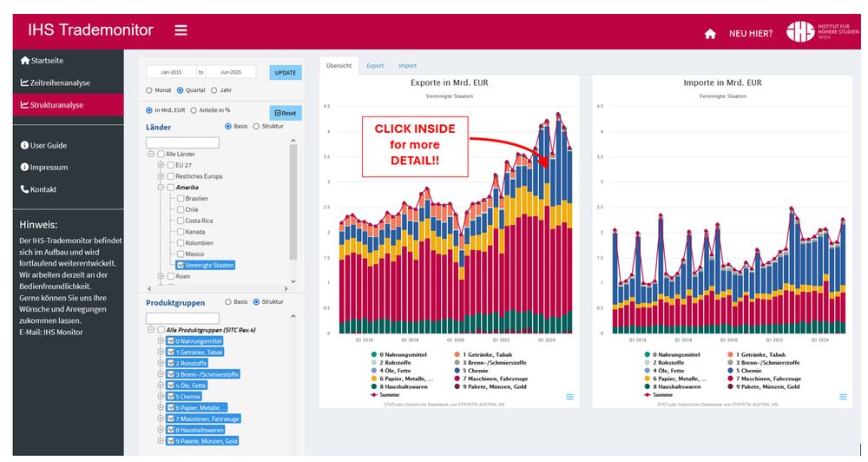Click the Produktgruppen search field
Screen dimensions: 868x462
point(182,319)
